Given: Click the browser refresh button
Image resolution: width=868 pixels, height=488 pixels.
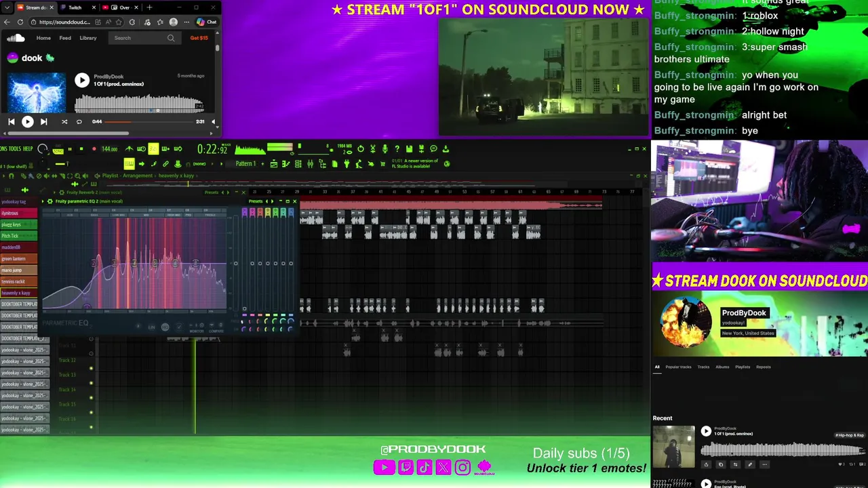Looking at the screenshot, I should tap(20, 22).
